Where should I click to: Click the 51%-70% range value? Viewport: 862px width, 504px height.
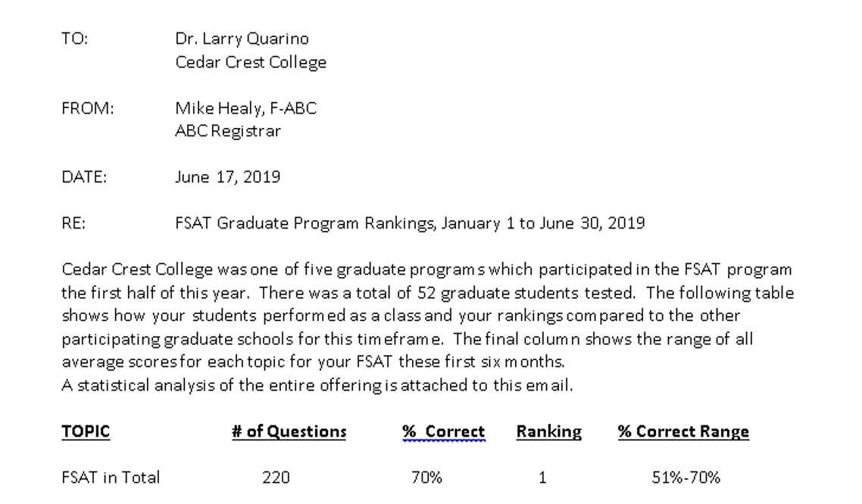686,478
